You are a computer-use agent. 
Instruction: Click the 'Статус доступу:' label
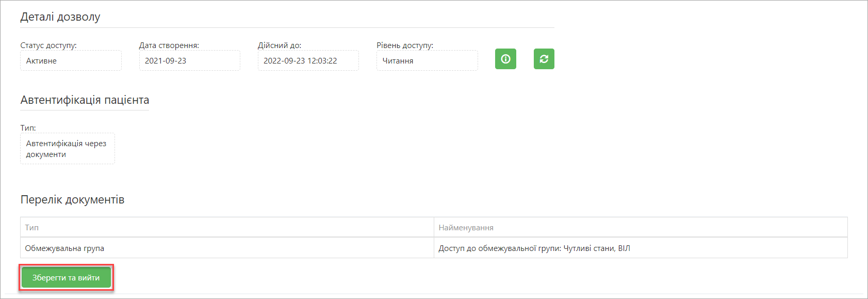click(48, 45)
